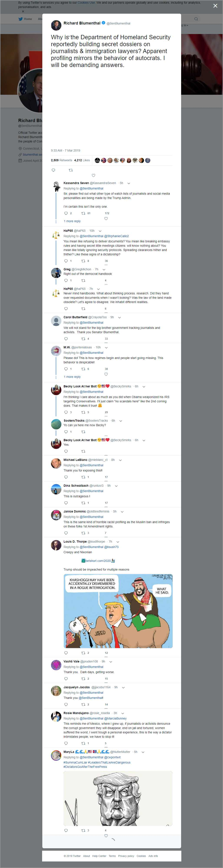Like Kassandra Seven's reply
The height and width of the screenshot is (868, 223).
106,219
